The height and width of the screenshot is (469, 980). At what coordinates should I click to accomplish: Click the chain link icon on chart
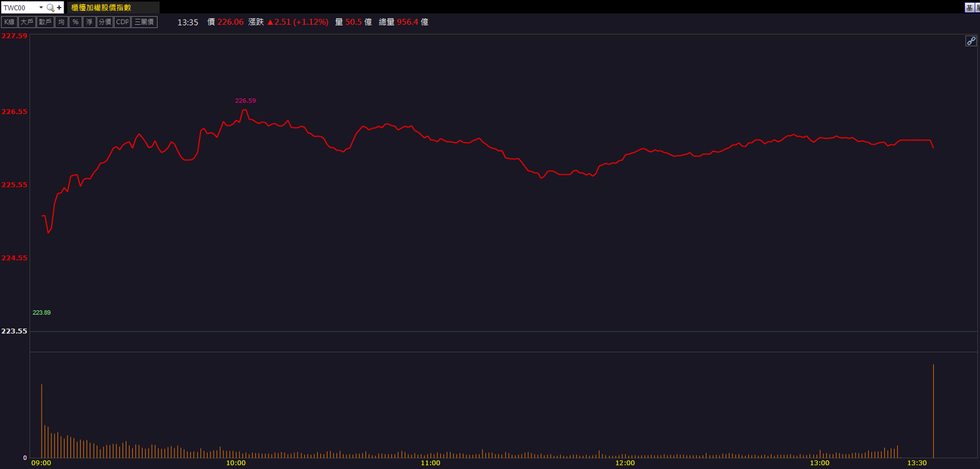pos(971,41)
